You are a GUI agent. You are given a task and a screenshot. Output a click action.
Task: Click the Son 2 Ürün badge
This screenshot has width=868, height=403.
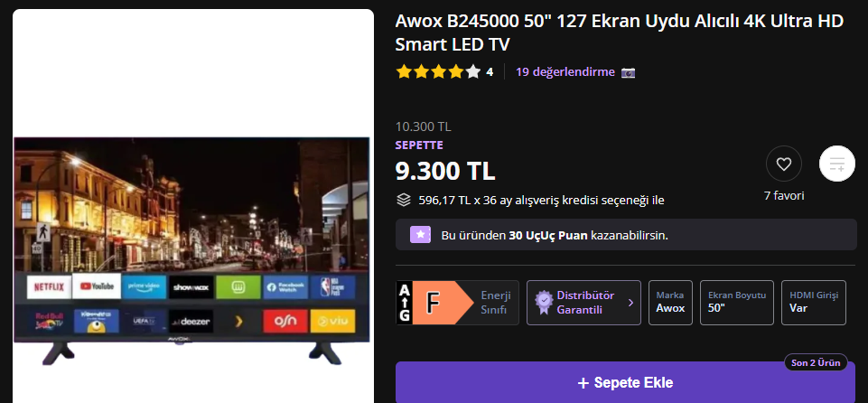pyautogui.click(x=816, y=363)
